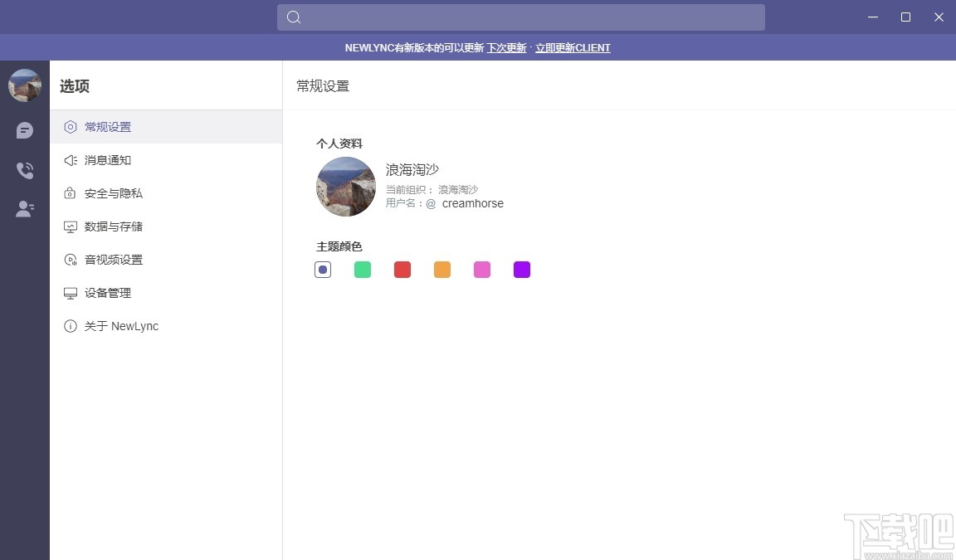This screenshot has height=560, width=956.
Task: Select the phone calls icon in sidebar
Action: 24,170
